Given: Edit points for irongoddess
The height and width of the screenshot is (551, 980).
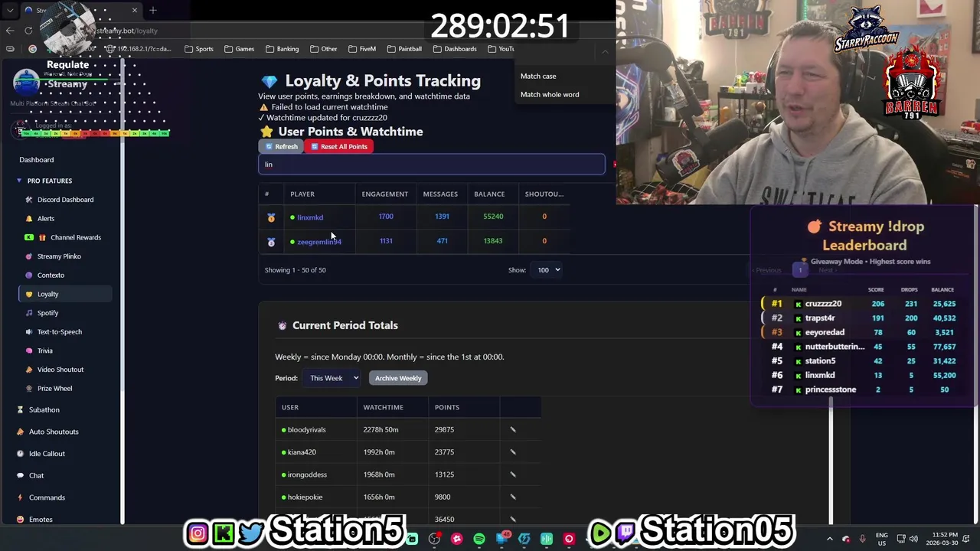Looking at the screenshot, I should pos(513,474).
